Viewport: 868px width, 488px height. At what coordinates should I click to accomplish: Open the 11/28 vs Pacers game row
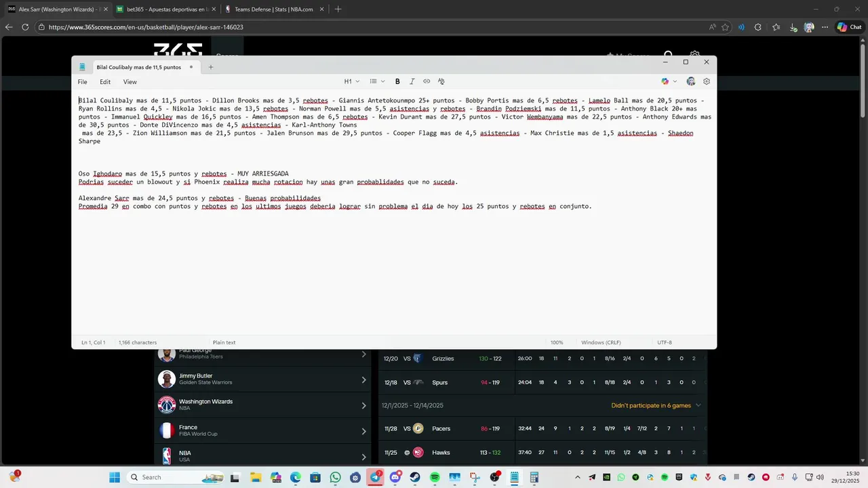click(x=542, y=428)
